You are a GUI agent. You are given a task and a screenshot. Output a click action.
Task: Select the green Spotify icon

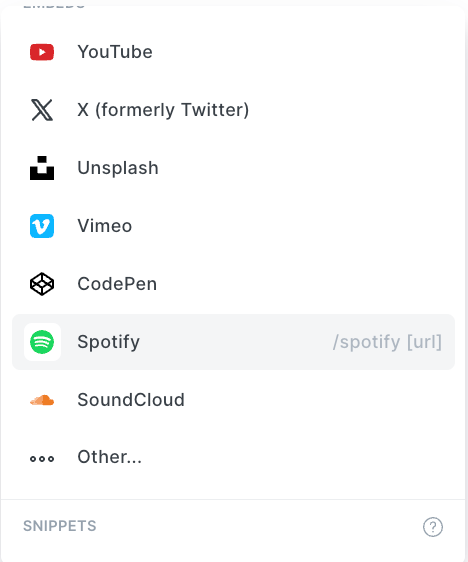(x=42, y=342)
